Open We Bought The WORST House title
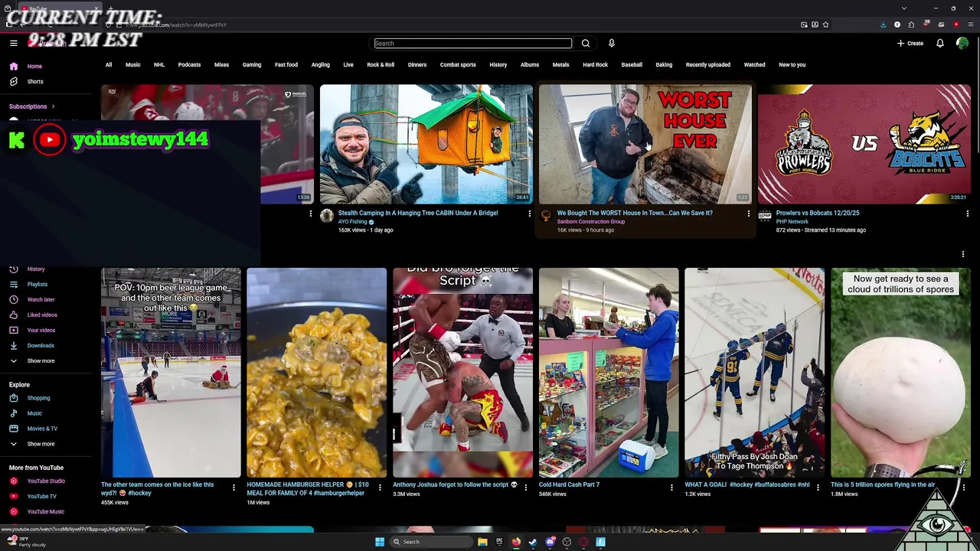Image resolution: width=980 pixels, height=551 pixels. point(635,214)
